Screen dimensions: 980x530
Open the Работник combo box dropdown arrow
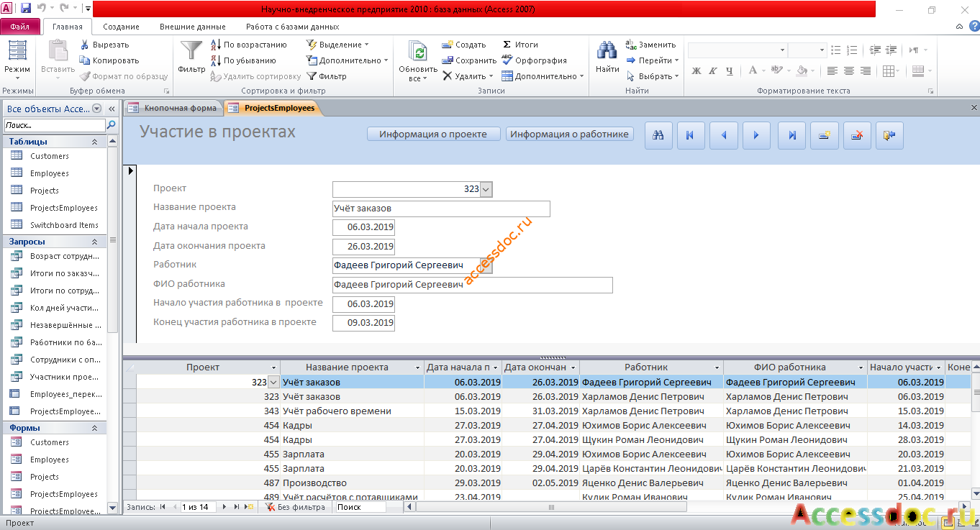(486, 266)
